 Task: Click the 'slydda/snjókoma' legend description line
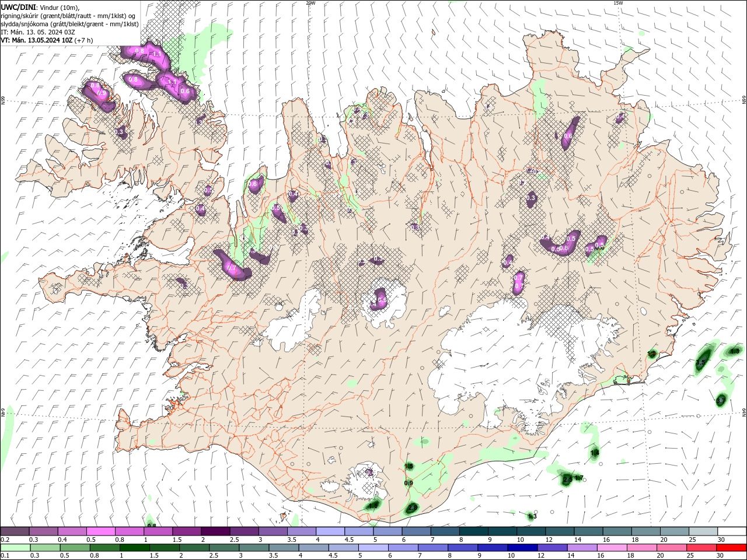[69, 24]
